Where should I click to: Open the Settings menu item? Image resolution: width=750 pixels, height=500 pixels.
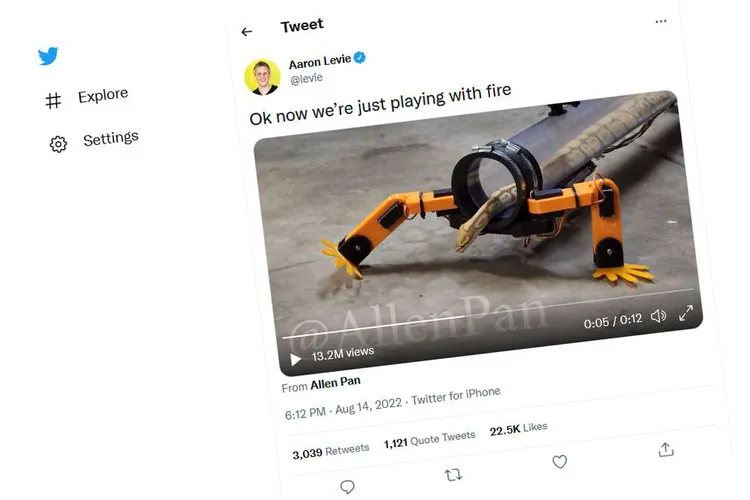point(110,138)
